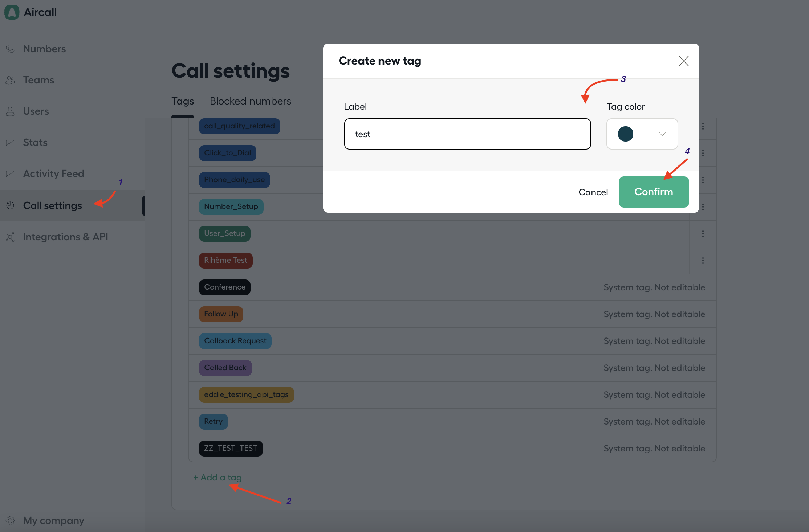Viewport: 809px width, 532px height.
Task: Close the Create new tag dialog
Action: pos(683,61)
